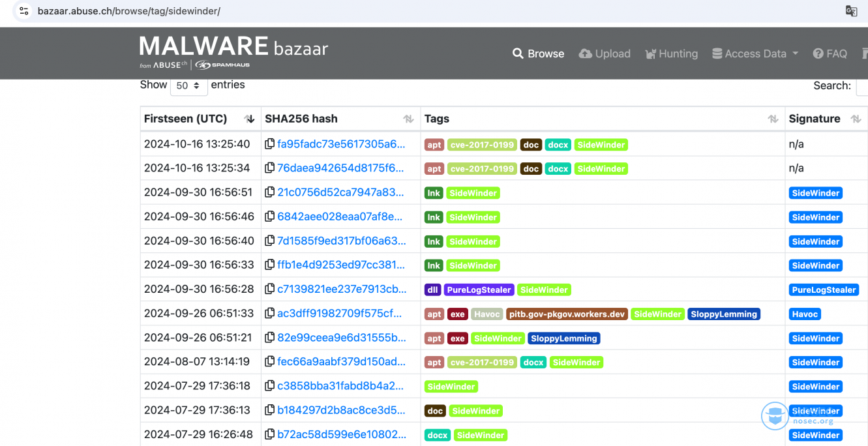Screen dimensions: 868x446
Task: Open sample ffb1e4d9253ed97cc381 hash link
Action: 341,265
